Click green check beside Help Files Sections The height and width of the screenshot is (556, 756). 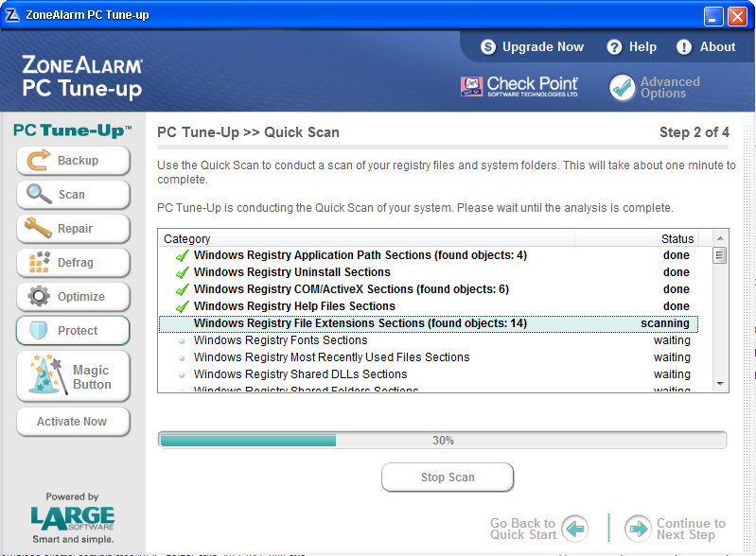(x=183, y=306)
